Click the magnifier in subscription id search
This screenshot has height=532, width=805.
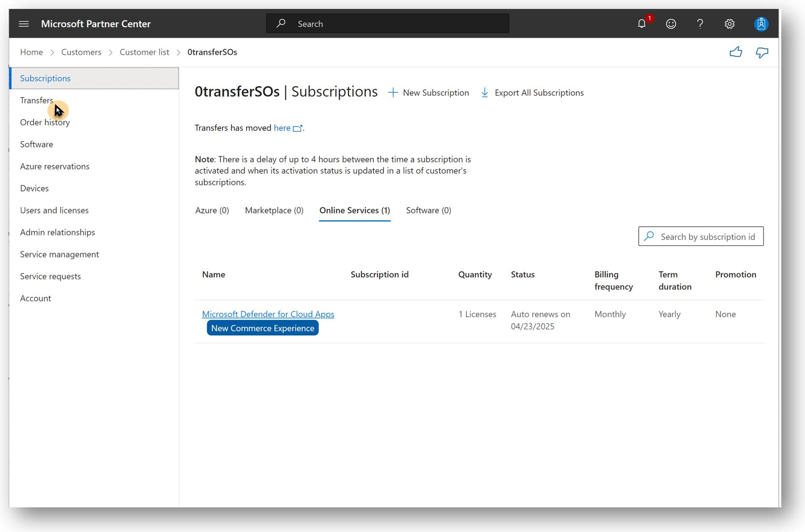[649, 236]
